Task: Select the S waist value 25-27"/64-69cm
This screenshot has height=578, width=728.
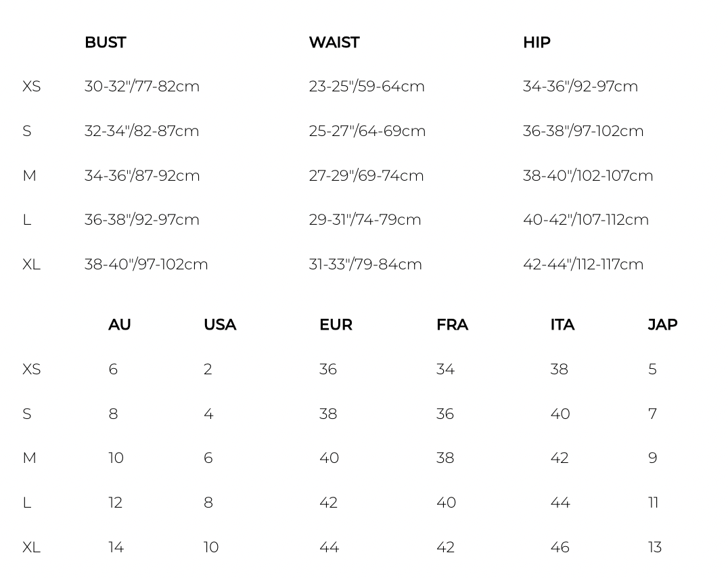Action: click(x=367, y=131)
